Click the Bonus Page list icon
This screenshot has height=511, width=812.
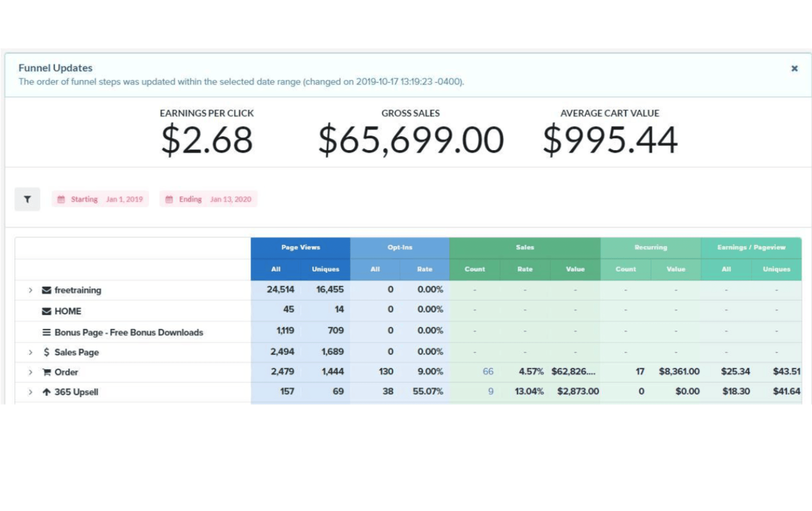(x=46, y=332)
